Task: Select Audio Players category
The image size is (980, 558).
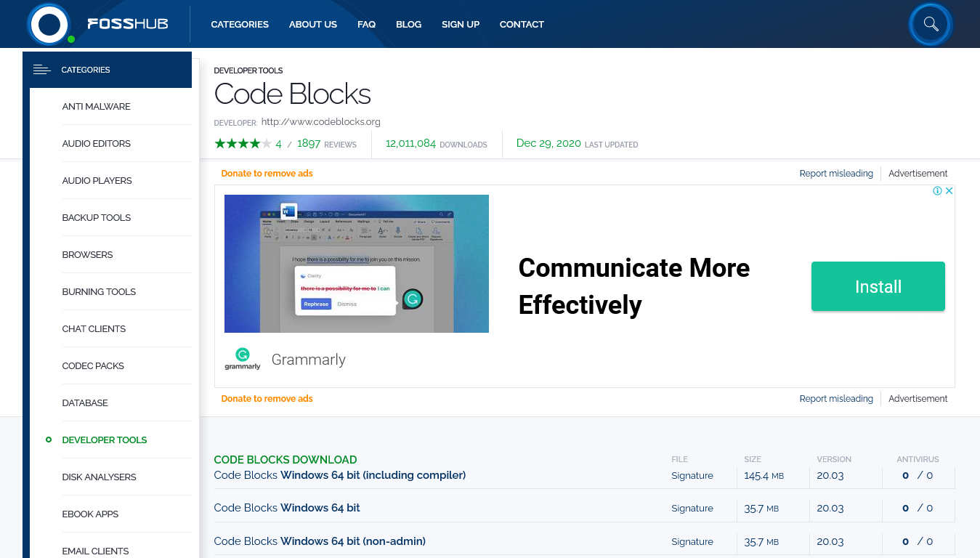Action: point(97,180)
